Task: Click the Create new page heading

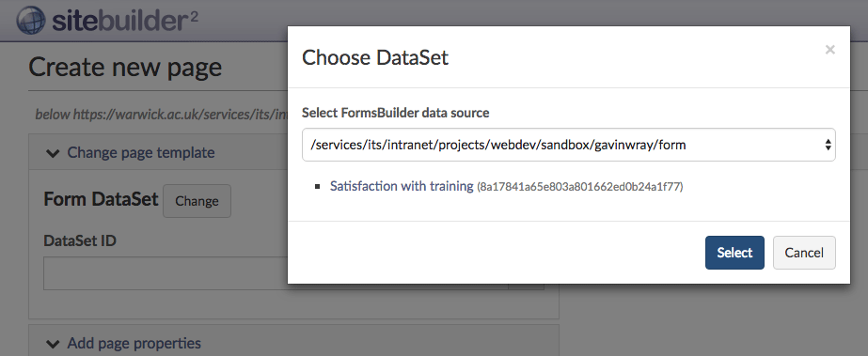Action: [125, 68]
